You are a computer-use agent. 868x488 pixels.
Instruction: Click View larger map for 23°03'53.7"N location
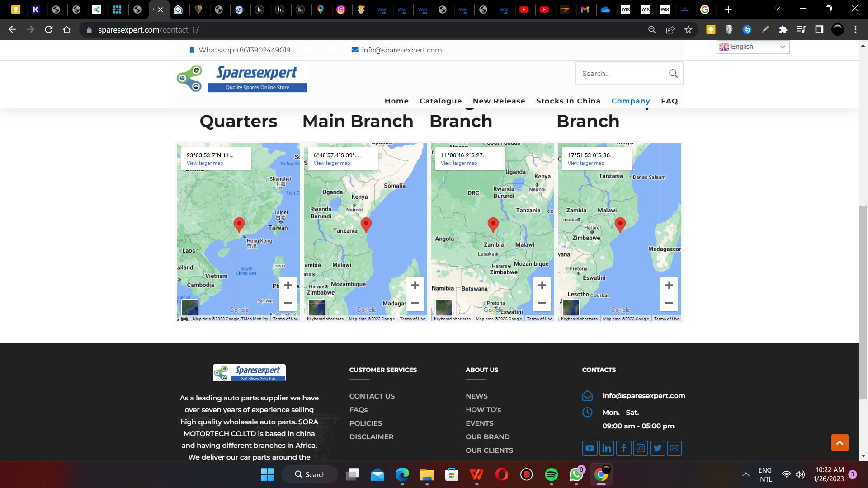[x=204, y=164]
